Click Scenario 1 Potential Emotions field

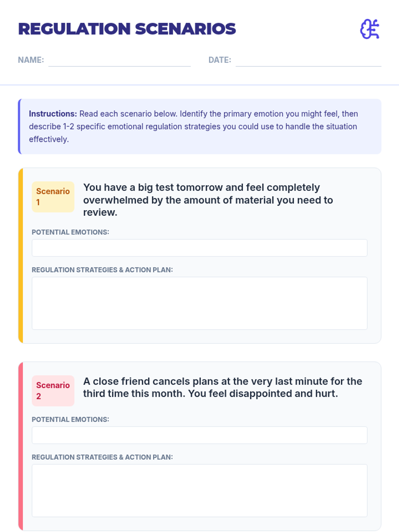(x=199, y=248)
